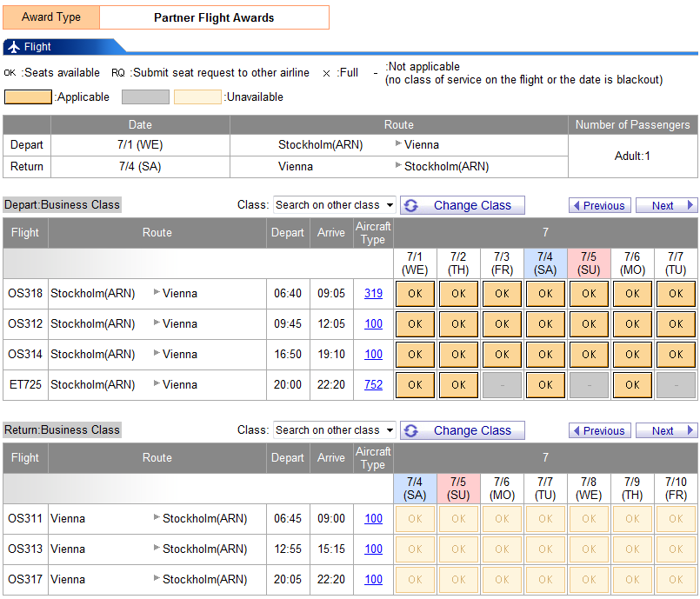Click the left arrow on depart Previous button
Screen dimensions: 700x599
click(x=576, y=206)
